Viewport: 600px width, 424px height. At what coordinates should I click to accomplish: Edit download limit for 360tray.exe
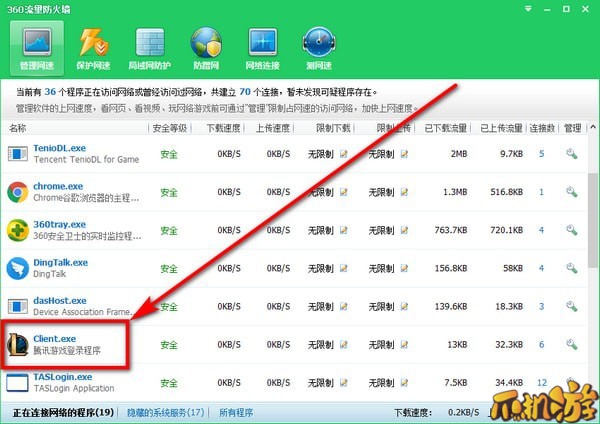(344, 230)
